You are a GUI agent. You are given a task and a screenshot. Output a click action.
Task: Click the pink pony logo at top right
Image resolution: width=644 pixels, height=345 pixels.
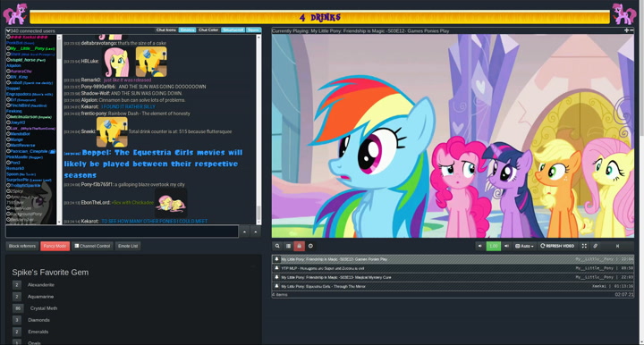pyautogui.click(x=624, y=13)
